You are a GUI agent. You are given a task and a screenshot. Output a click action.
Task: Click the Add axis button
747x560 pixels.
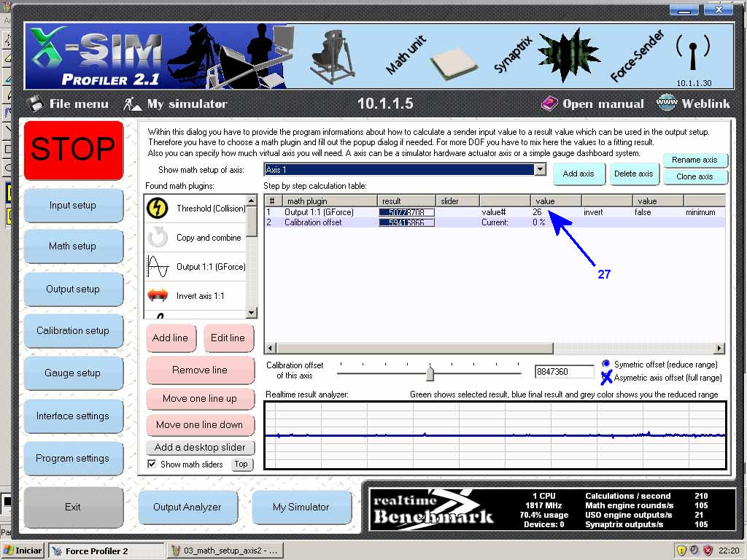(578, 174)
